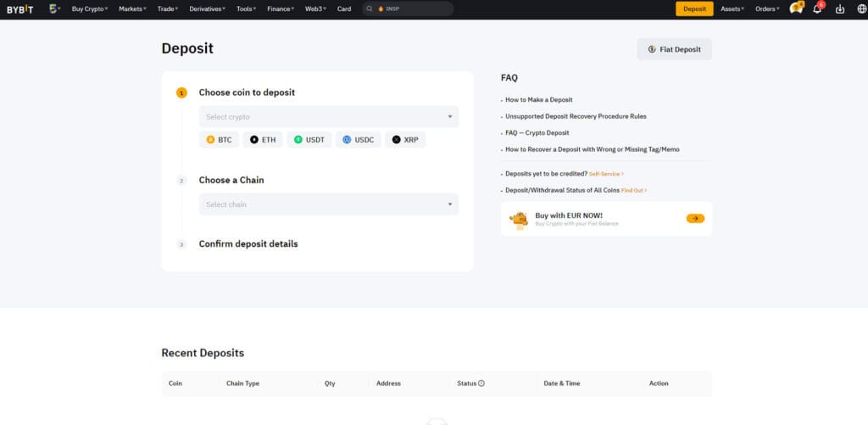Click the search magnifier icon
Screen dimensions: 868x425
[x=370, y=8]
